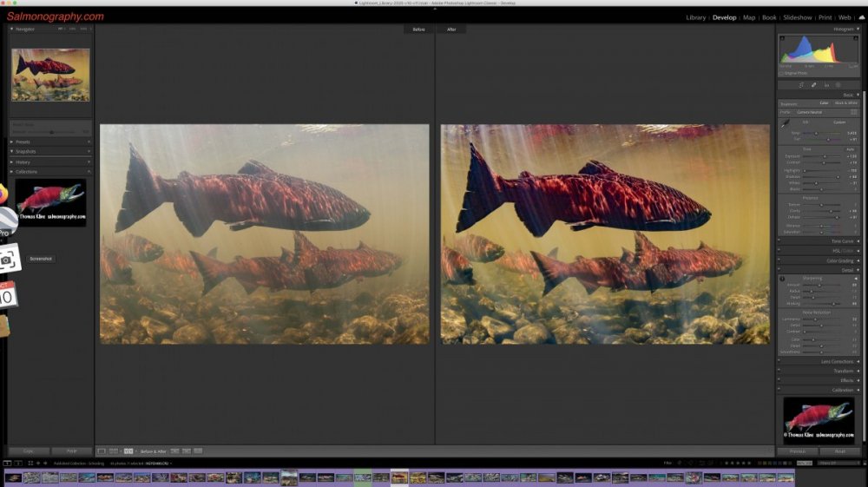868x487 pixels.
Task: Adjust the Exposure slider handle
Action: (x=825, y=156)
